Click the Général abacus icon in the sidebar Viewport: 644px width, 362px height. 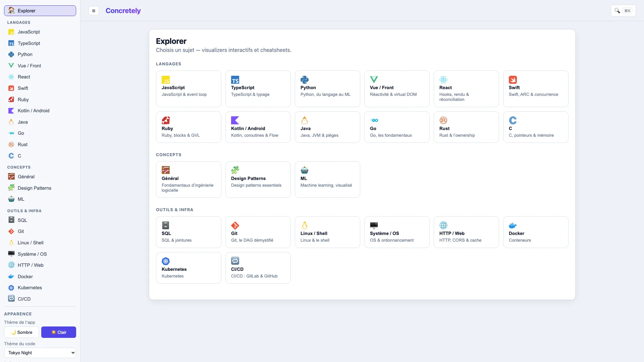[11, 177]
